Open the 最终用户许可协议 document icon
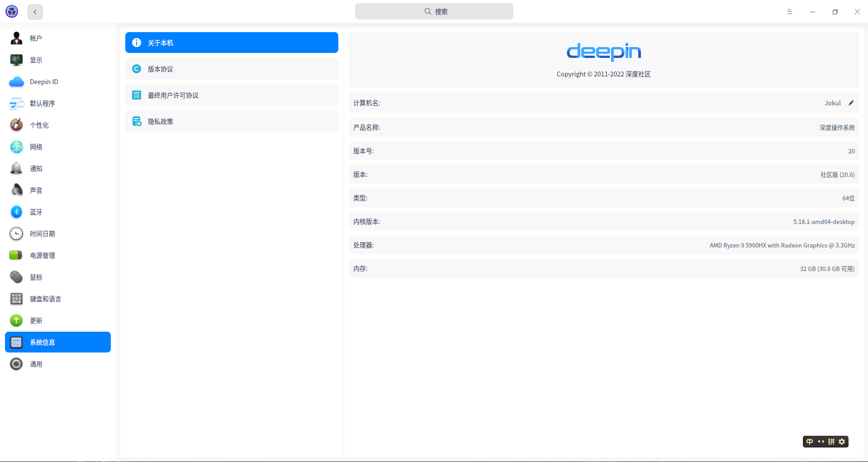Viewport: 868px width, 462px height. pos(137,95)
